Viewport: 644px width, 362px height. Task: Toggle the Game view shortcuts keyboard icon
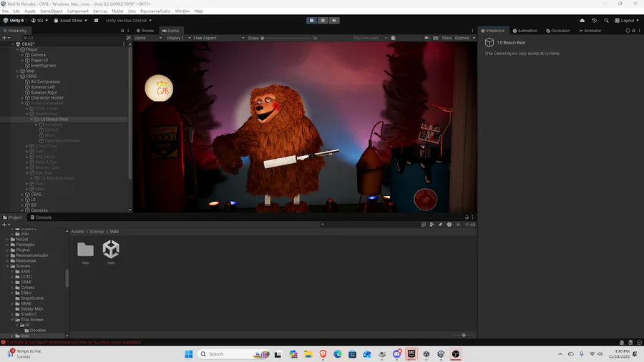(436, 38)
